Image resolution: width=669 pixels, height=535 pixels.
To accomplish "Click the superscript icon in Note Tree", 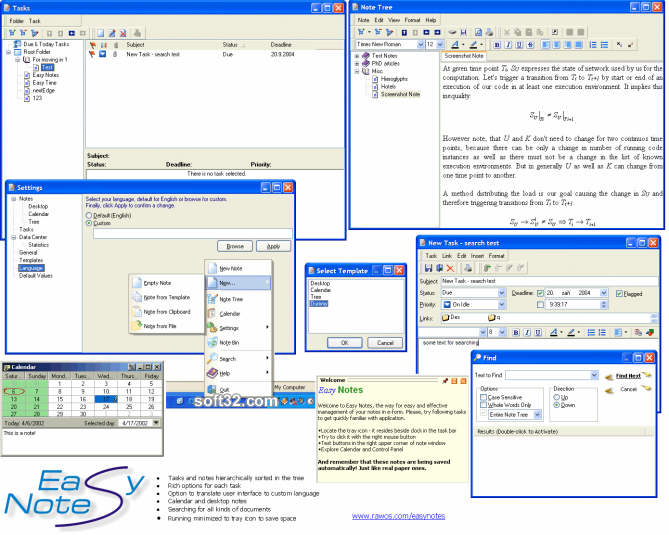I will click(x=630, y=45).
